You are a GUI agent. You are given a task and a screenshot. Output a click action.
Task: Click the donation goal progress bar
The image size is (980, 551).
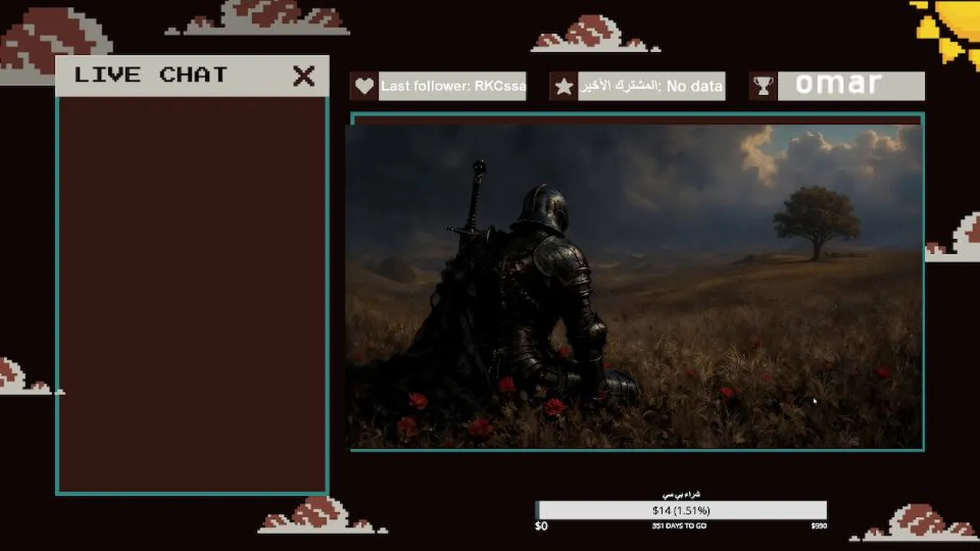(x=681, y=510)
